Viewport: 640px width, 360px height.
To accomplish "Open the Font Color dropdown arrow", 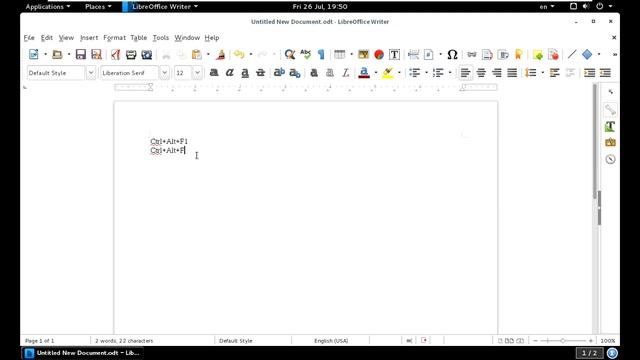I will 376,73.
